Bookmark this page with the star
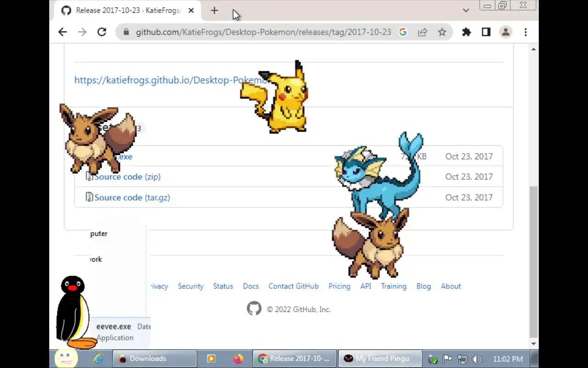Image resolution: width=588 pixels, height=368 pixels. click(x=442, y=32)
